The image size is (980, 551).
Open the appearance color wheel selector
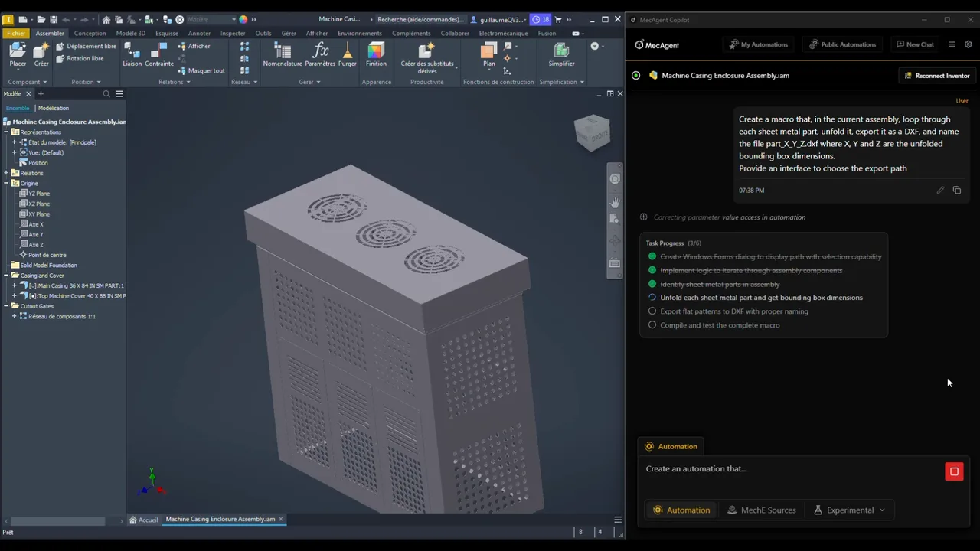(x=243, y=19)
